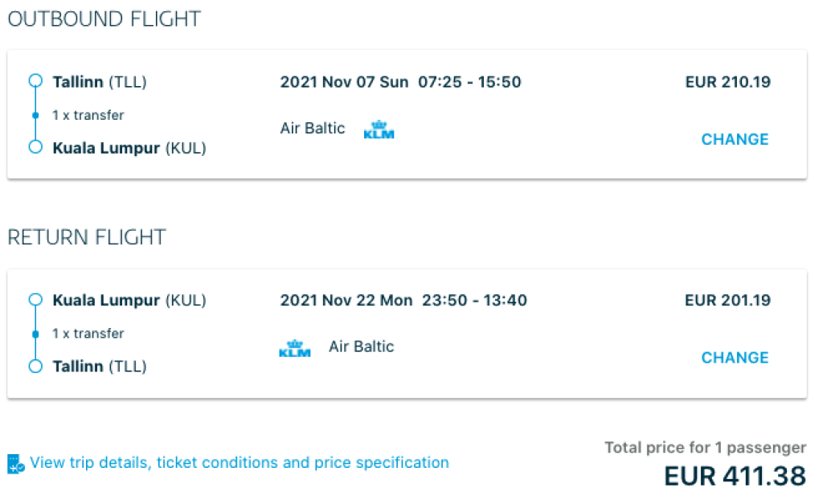The image size is (823, 504).
Task: Change the return flight
Action: [735, 358]
